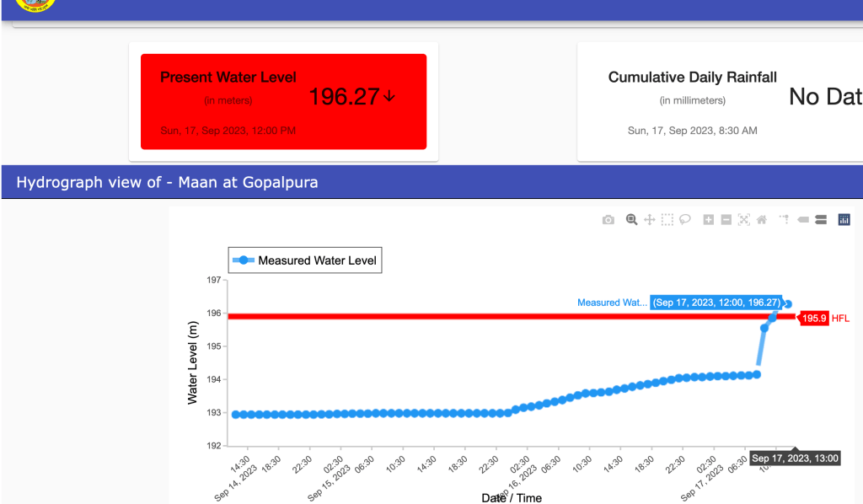Image resolution: width=863 pixels, height=504 pixels.
Task: Click the Zoom Out minus icon
Action: [726, 220]
